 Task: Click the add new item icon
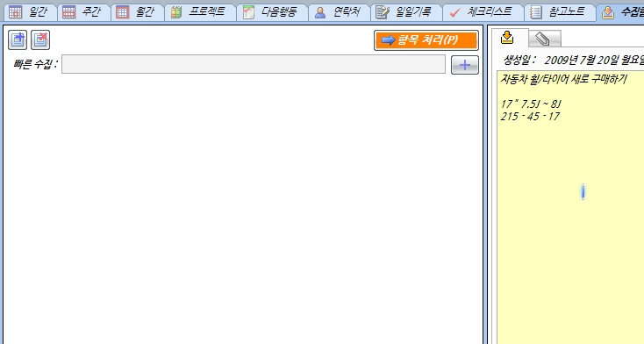[x=18, y=39]
